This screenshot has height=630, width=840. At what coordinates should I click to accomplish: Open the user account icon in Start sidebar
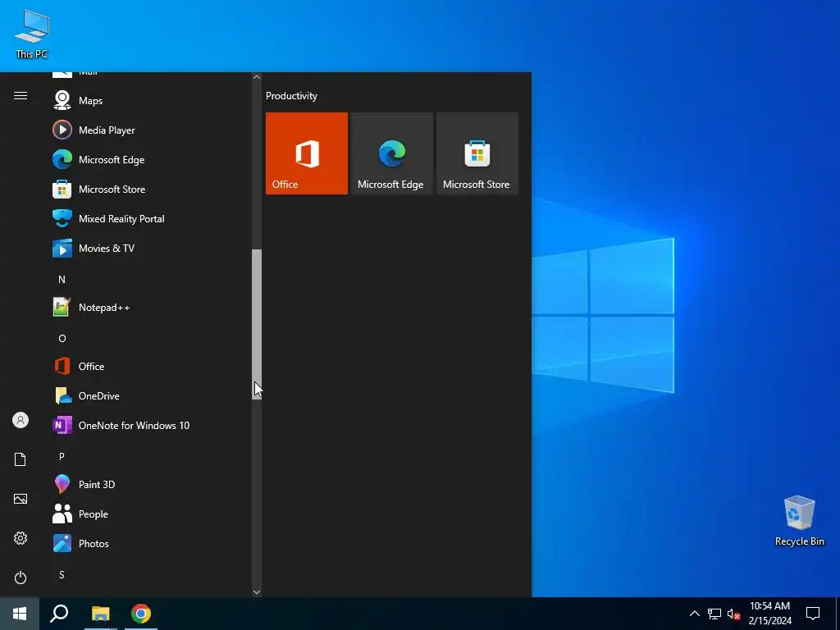(x=21, y=420)
